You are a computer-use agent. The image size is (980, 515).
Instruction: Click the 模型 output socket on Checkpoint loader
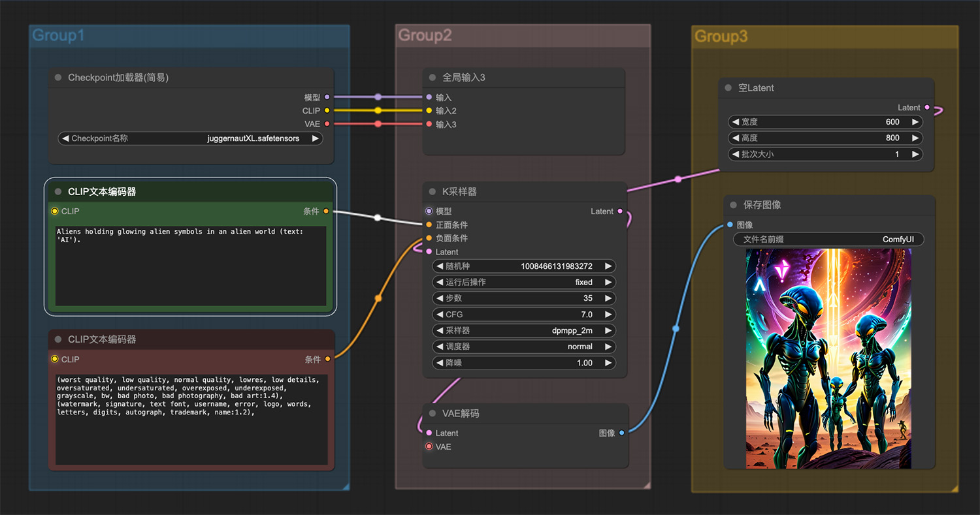coord(327,97)
